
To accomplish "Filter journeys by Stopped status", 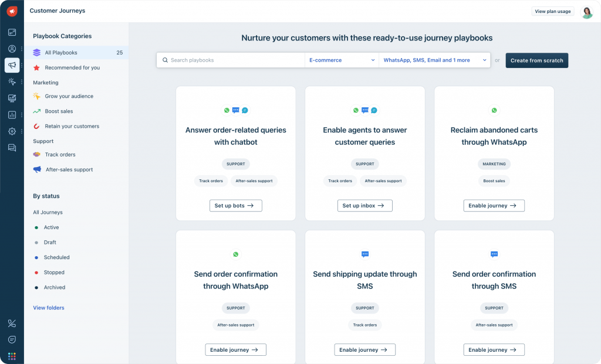I will [54, 273].
